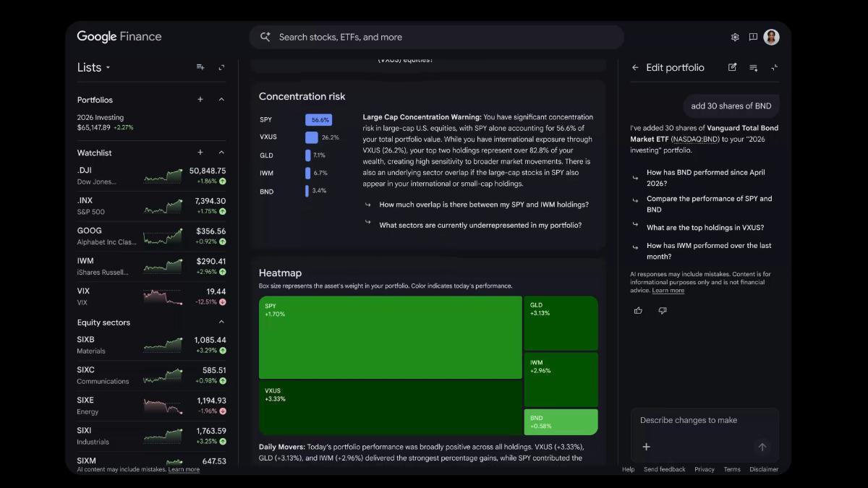Click the attach plus icon in chat box

click(647, 447)
